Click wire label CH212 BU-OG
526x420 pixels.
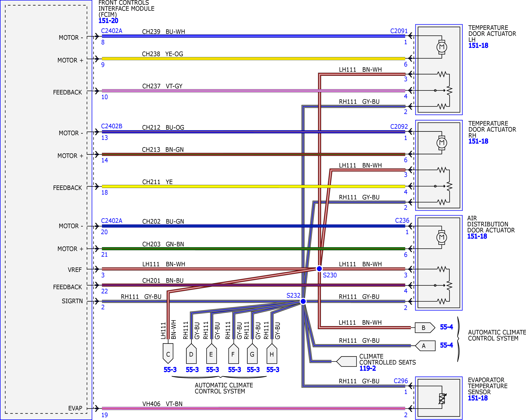163,128
